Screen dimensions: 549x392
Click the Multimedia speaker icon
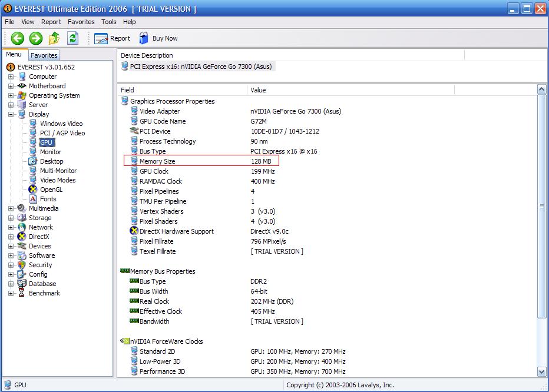[x=22, y=208]
